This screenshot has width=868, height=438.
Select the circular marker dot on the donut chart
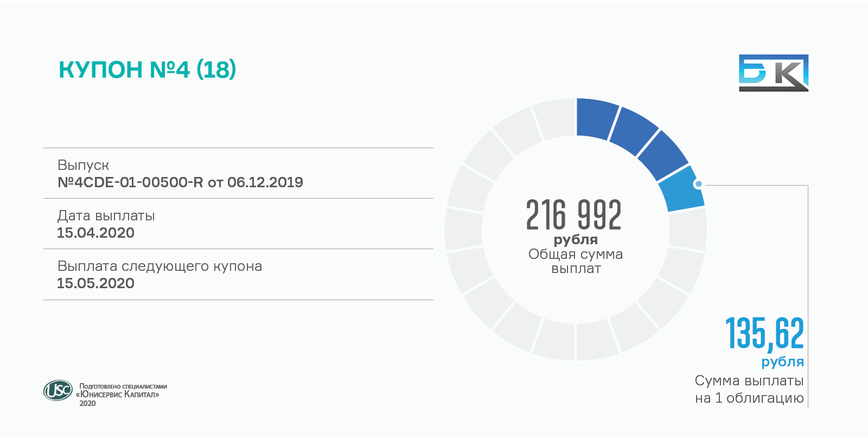[698, 184]
